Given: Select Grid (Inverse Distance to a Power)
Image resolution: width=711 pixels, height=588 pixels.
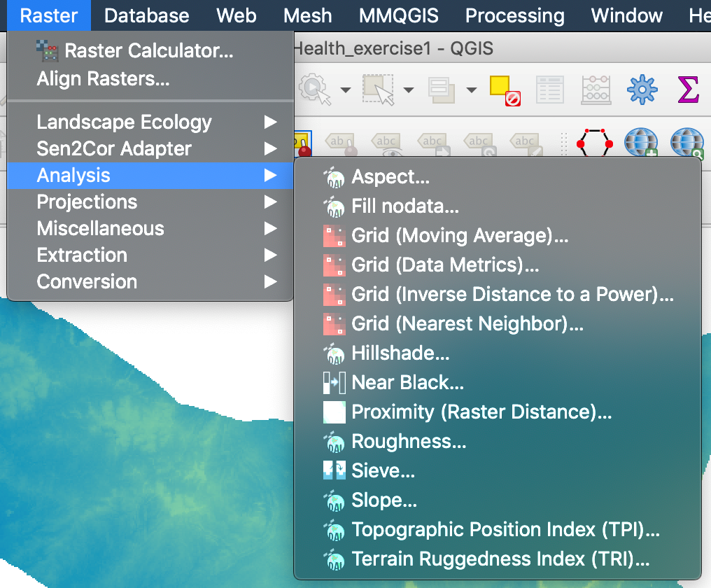Looking at the screenshot, I should pos(498,295).
